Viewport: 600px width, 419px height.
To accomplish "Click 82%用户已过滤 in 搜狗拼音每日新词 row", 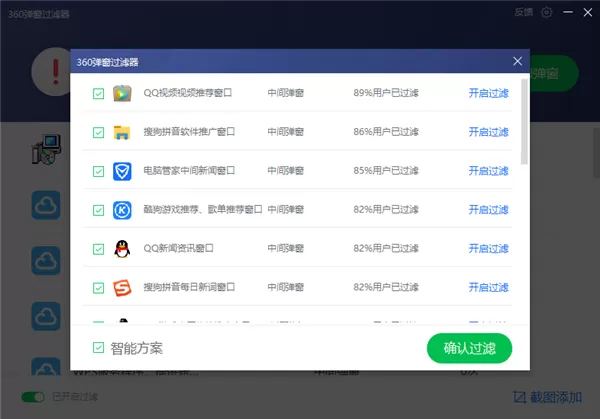I will click(386, 287).
